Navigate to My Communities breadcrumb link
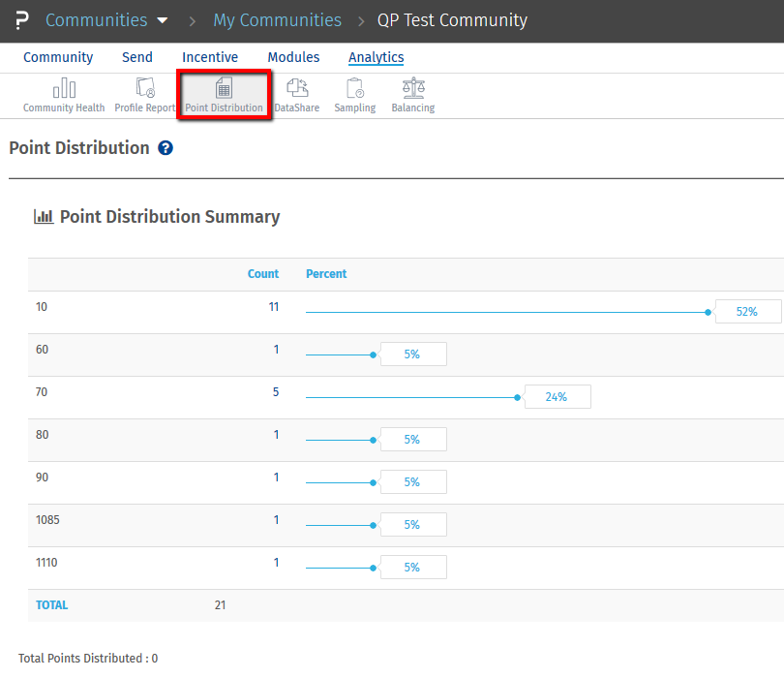The width and height of the screenshot is (784, 678). click(277, 20)
